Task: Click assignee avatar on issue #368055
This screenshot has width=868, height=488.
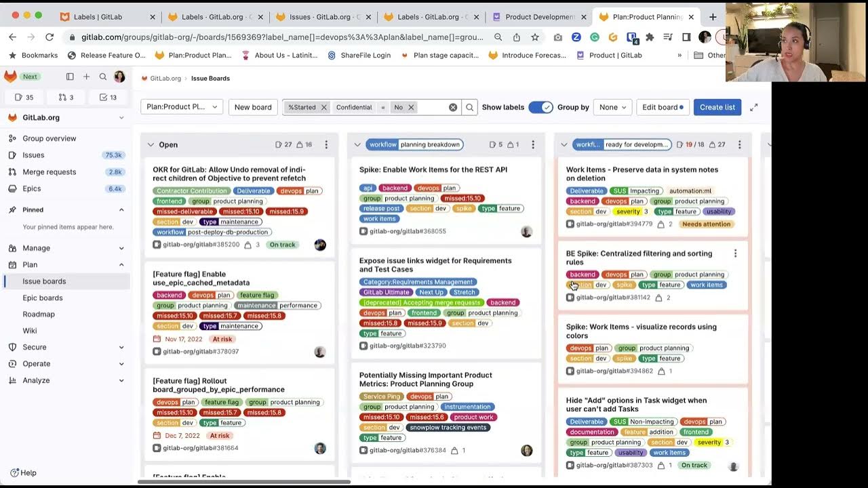Action: [x=526, y=232]
